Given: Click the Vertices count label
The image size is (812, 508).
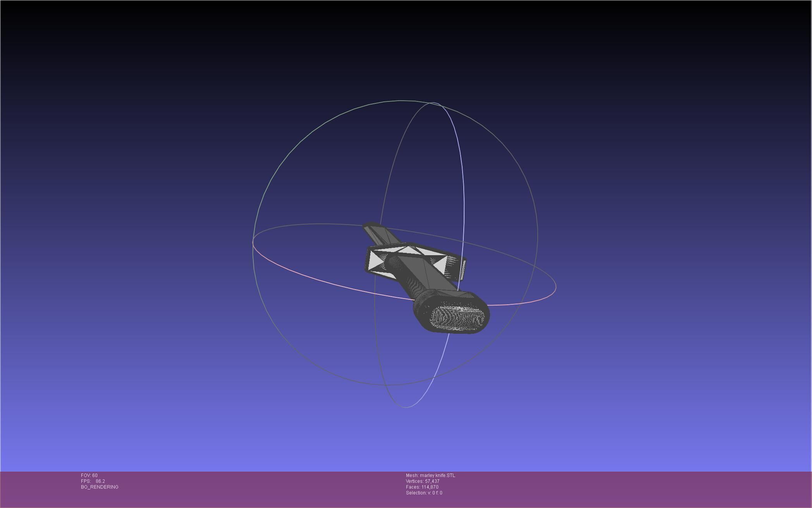Looking at the screenshot, I should point(422,481).
